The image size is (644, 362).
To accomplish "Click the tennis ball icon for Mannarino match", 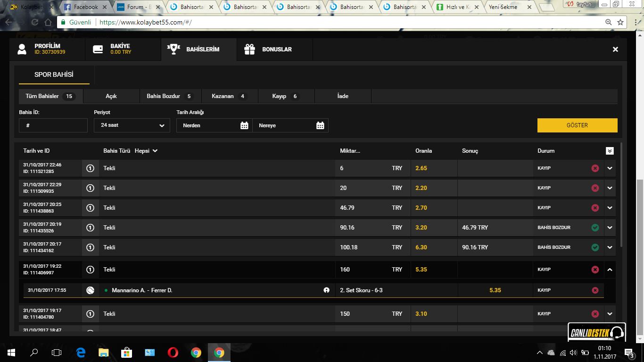I will [x=90, y=290].
